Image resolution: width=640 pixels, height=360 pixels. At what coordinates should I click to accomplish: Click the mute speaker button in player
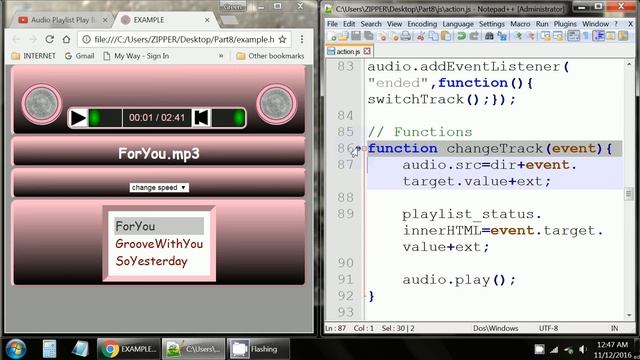pyautogui.click(x=201, y=118)
